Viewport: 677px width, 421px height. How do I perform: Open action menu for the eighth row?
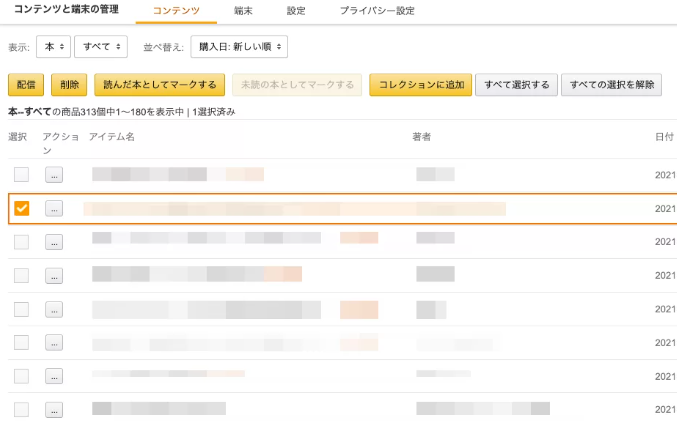click(x=54, y=409)
